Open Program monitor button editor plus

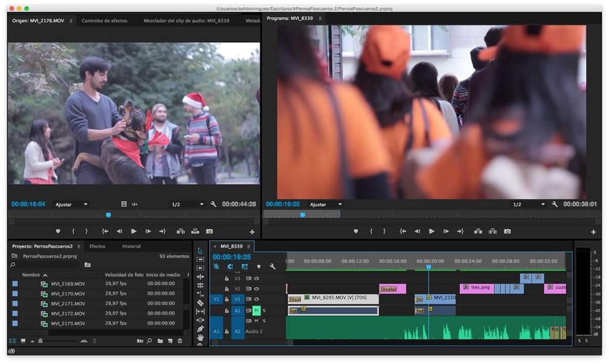click(x=593, y=232)
